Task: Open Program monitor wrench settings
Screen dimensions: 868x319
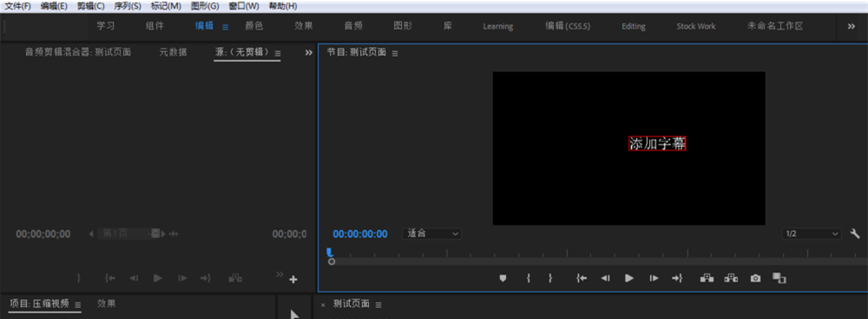Action: click(855, 234)
